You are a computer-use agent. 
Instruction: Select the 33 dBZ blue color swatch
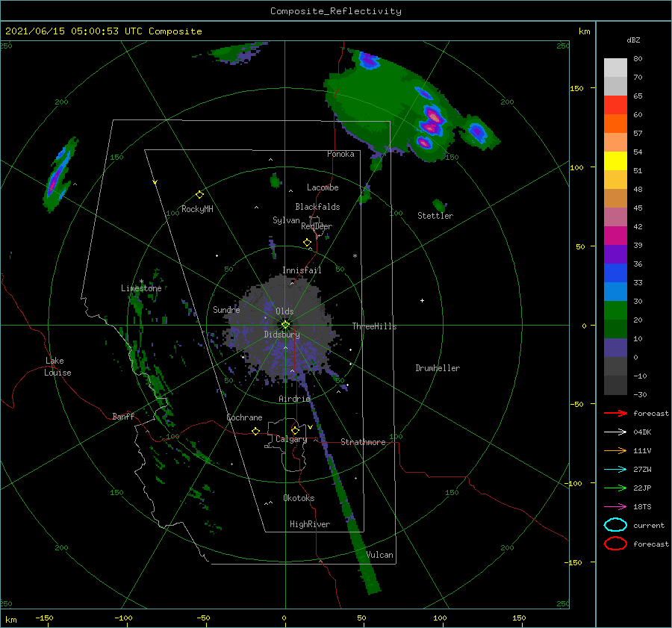pyautogui.click(x=615, y=273)
